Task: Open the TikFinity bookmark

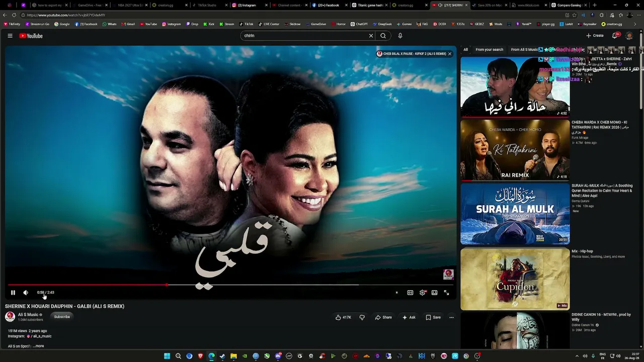Action: coord(12,24)
